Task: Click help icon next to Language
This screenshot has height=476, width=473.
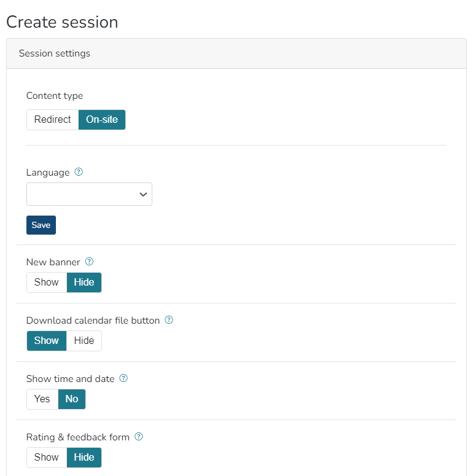Action: (79, 172)
